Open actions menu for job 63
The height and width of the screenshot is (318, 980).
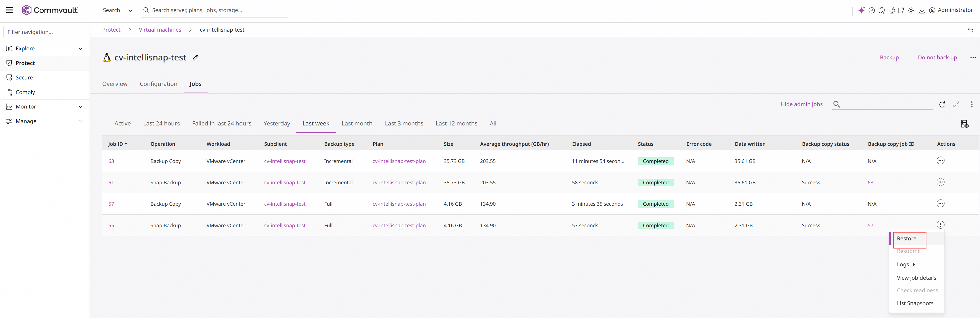[x=940, y=161]
